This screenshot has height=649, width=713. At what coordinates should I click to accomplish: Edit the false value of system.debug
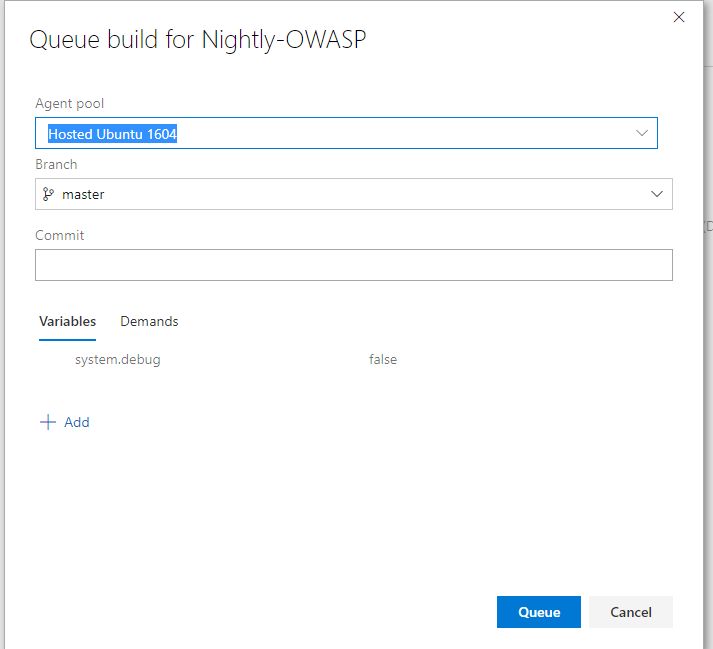tap(383, 359)
